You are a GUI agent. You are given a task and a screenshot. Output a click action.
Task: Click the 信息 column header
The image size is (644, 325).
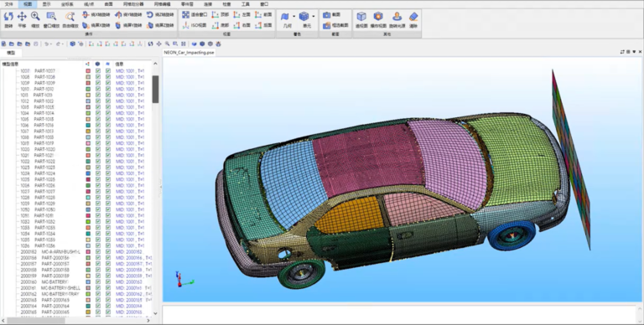pyautogui.click(x=120, y=64)
